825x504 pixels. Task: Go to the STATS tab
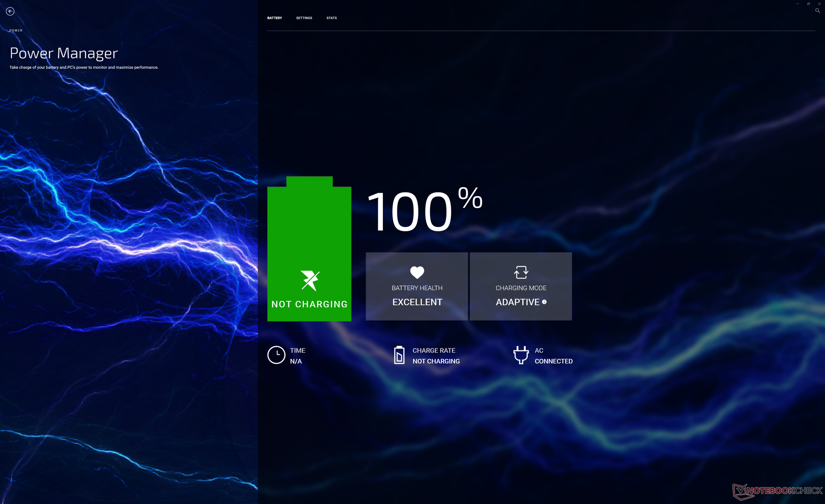(x=331, y=18)
